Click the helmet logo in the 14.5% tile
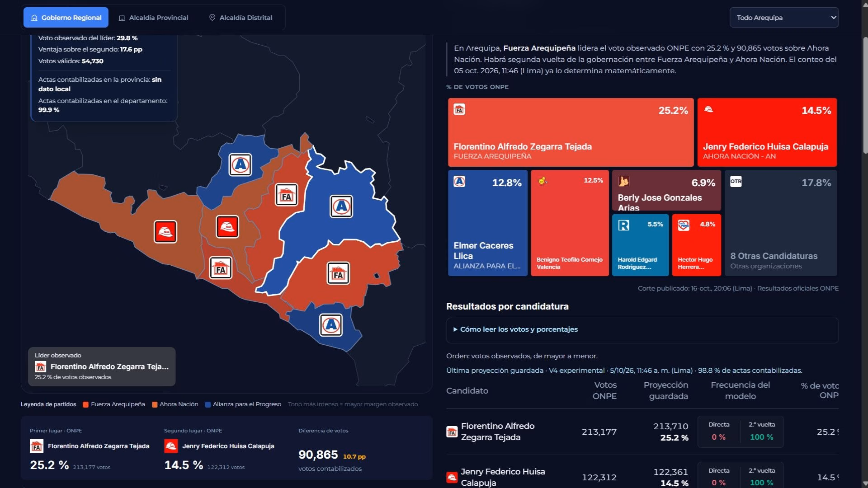The height and width of the screenshot is (488, 868). (708, 109)
